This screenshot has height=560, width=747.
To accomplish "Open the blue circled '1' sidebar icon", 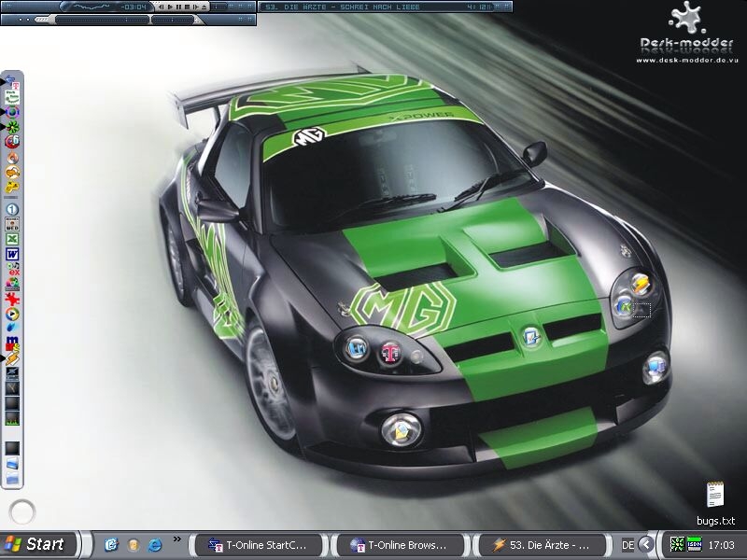I will click(12, 209).
